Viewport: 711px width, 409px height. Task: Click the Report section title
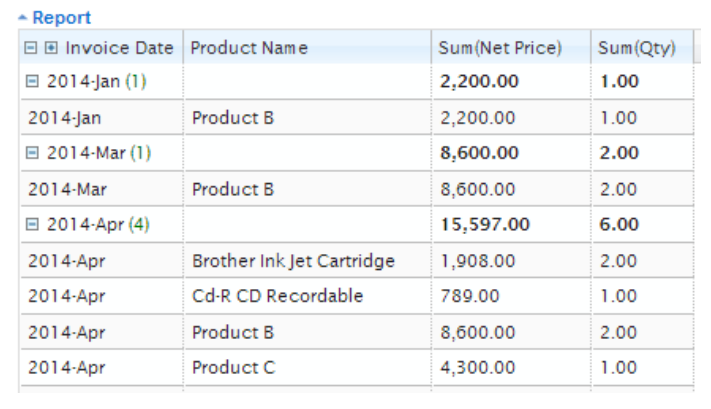click(62, 18)
